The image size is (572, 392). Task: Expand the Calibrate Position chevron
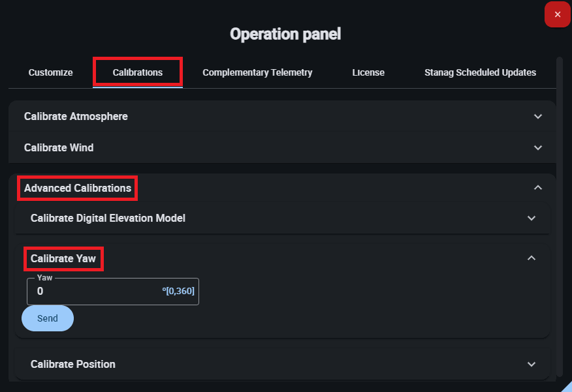(x=532, y=364)
